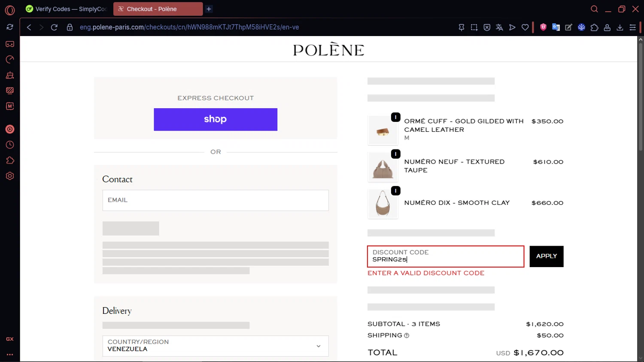Open the notepad pencil extension icon
Image resolution: width=644 pixels, height=362 pixels.
tap(568, 27)
